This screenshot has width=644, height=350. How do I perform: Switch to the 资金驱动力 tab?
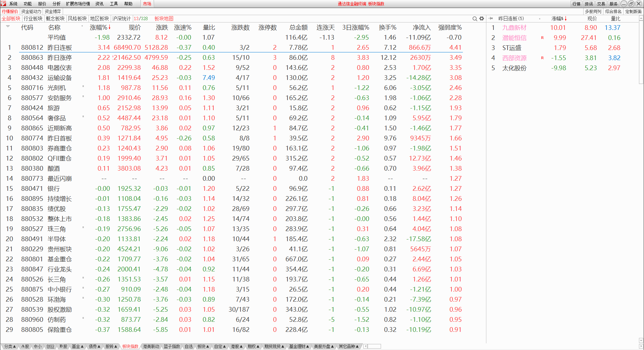pos(31,11)
